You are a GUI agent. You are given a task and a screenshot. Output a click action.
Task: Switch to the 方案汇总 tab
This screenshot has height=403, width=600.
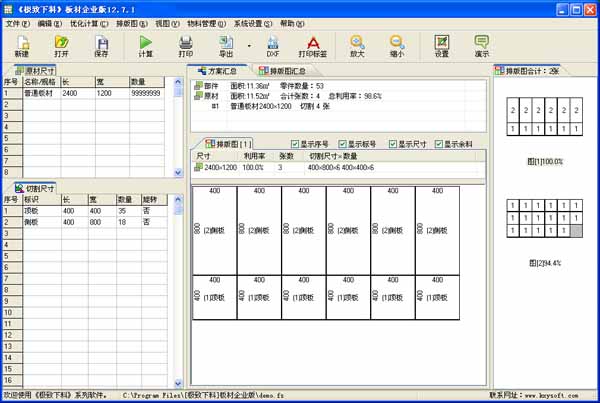click(x=217, y=71)
